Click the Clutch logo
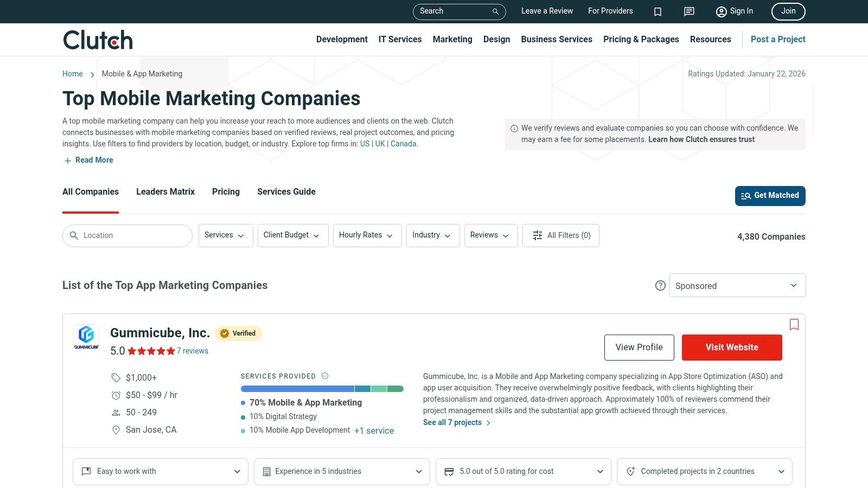This screenshot has width=868, height=488. coord(98,40)
